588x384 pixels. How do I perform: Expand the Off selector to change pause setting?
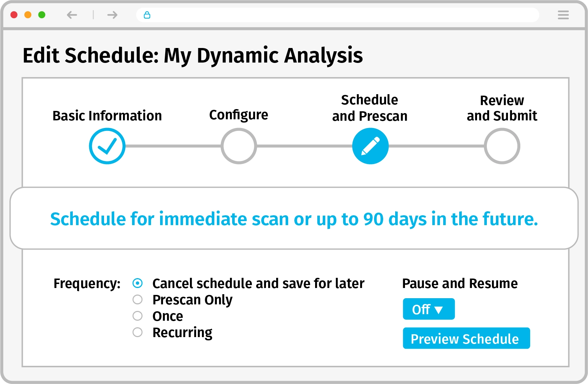coord(429,309)
